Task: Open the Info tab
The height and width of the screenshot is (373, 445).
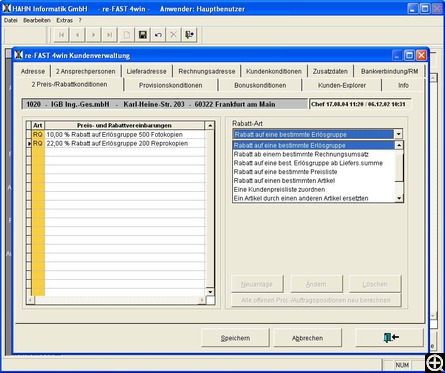Action: click(x=403, y=85)
